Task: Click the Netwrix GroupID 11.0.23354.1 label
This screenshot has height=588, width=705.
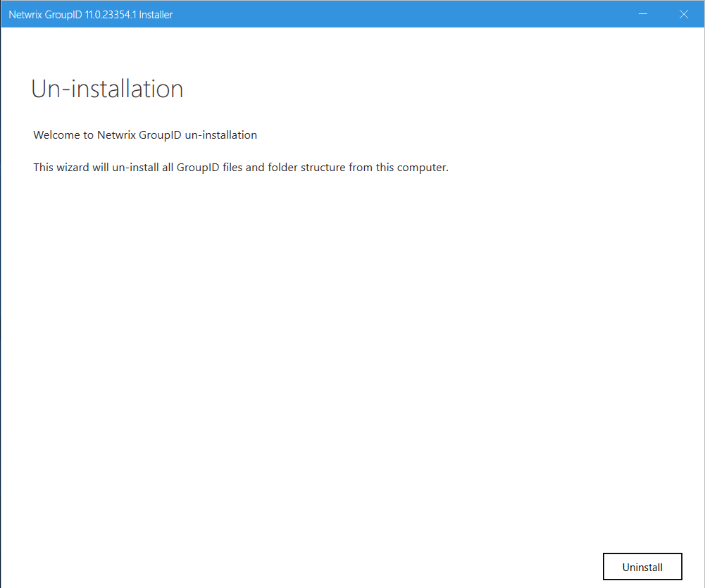Action: (90, 14)
